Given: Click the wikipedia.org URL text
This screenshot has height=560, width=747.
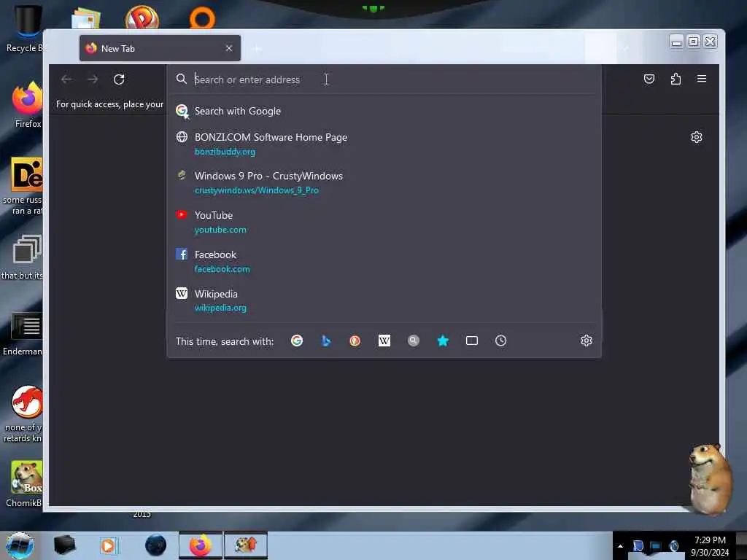Looking at the screenshot, I should pos(220,308).
